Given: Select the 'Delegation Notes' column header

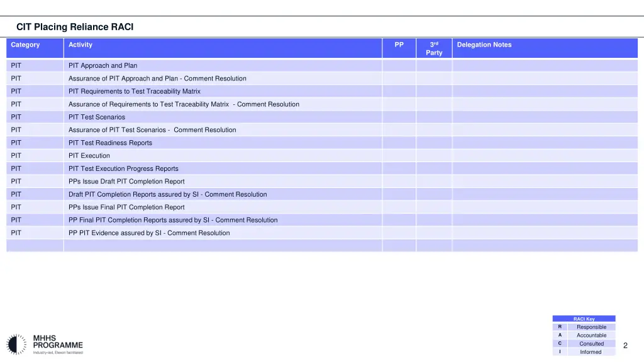Looking at the screenshot, I should pos(484,45).
